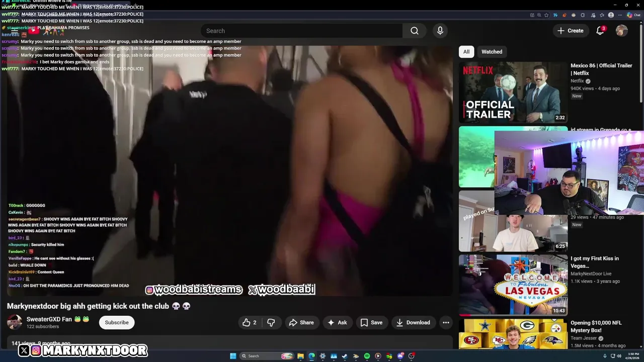This screenshot has width=644, height=362.
Task: Open Windows Start menu
Action: click(x=233, y=356)
